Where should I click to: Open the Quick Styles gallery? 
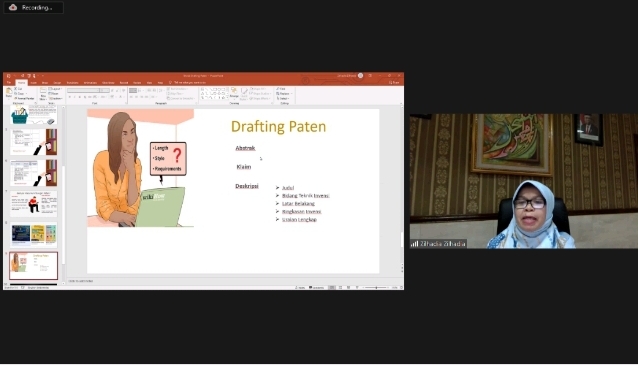[x=244, y=94]
